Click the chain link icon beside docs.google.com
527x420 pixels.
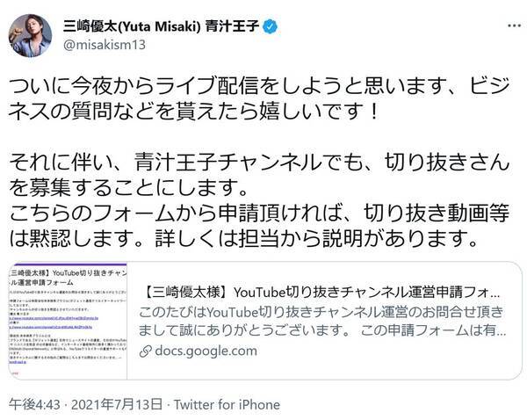(145, 351)
